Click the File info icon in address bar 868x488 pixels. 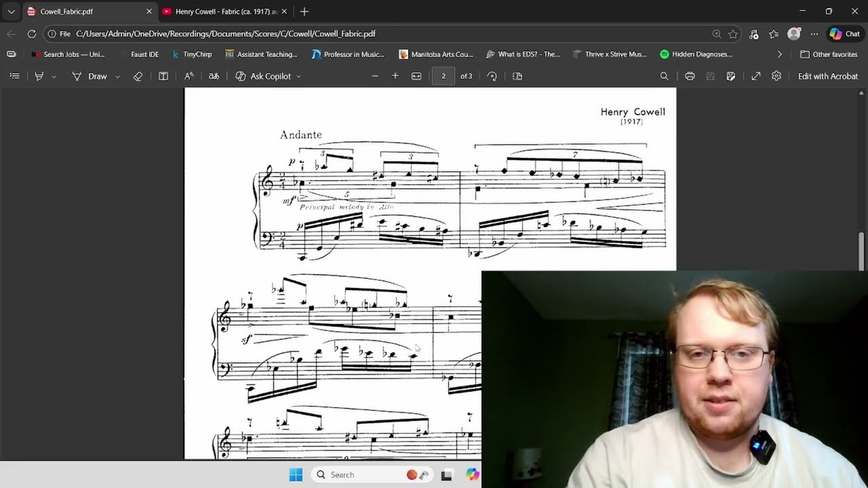pyautogui.click(x=59, y=34)
